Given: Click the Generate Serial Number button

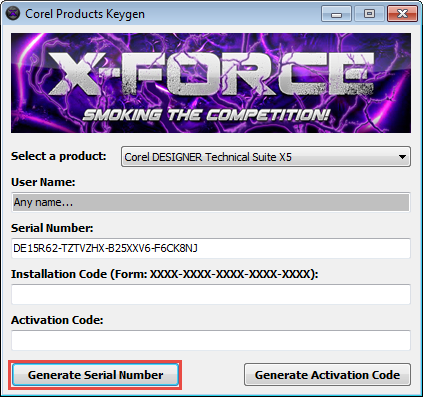Looking at the screenshot, I should click(x=95, y=375).
